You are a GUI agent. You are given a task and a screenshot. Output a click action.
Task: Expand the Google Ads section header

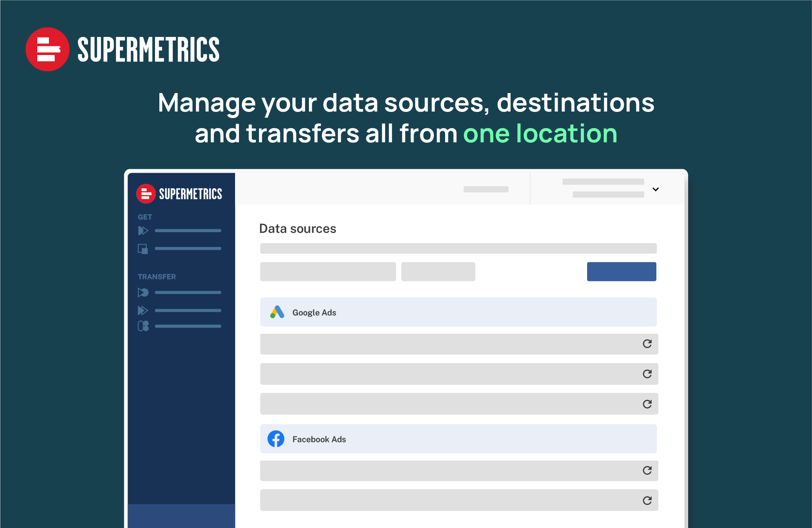pos(458,312)
